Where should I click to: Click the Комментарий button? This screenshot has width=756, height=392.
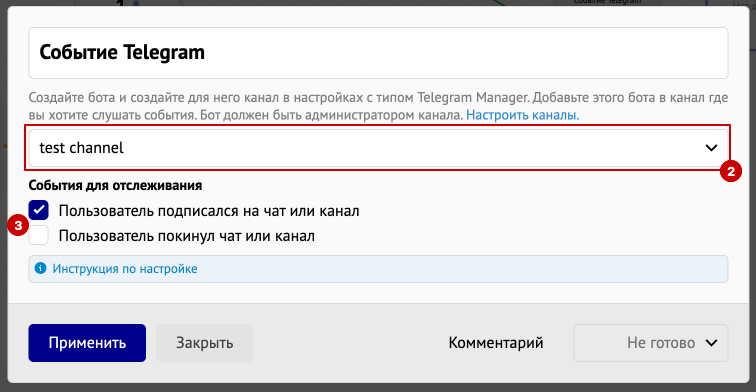tap(496, 343)
